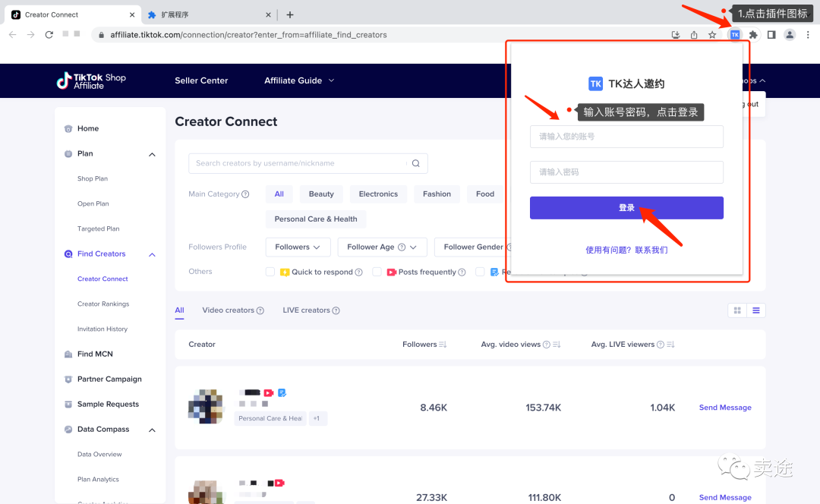Click the Main Category help icon
Image resolution: width=820 pixels, height=504 pixels.
coord(245,194)
